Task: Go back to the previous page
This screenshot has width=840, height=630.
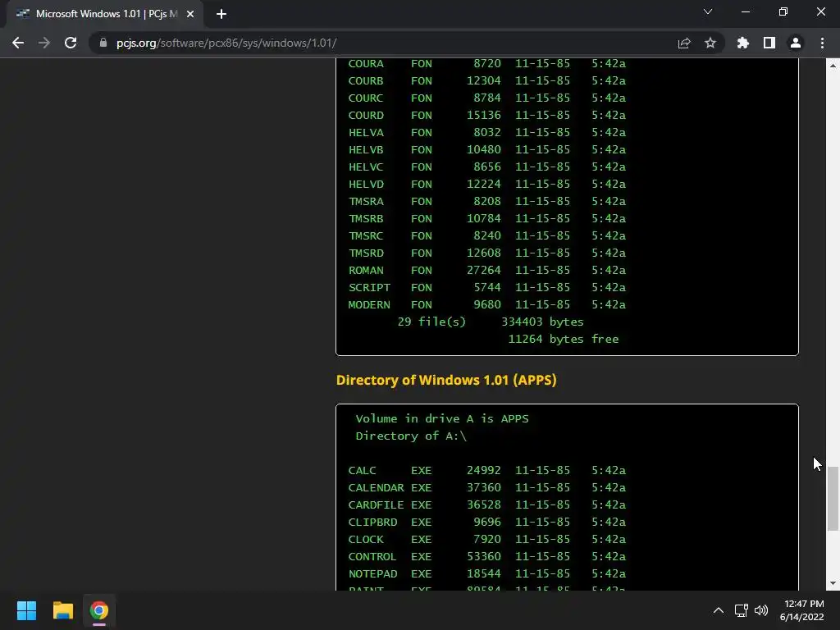Action: click(x=18, y=43)
